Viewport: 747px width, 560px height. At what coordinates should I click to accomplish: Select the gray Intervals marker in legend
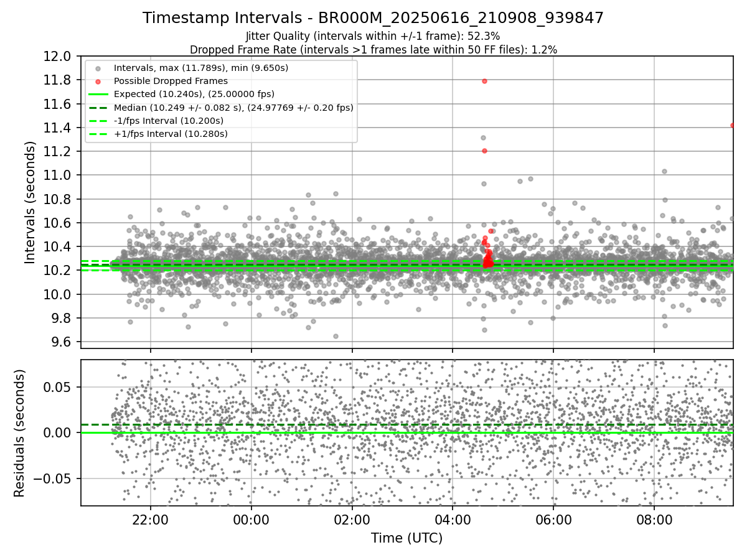click(x=98, y=68)
